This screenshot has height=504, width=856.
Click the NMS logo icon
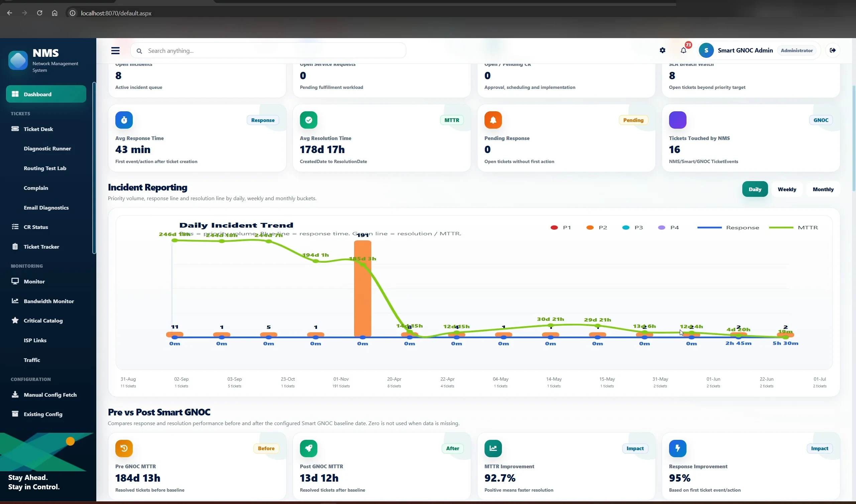click(18, 60)
